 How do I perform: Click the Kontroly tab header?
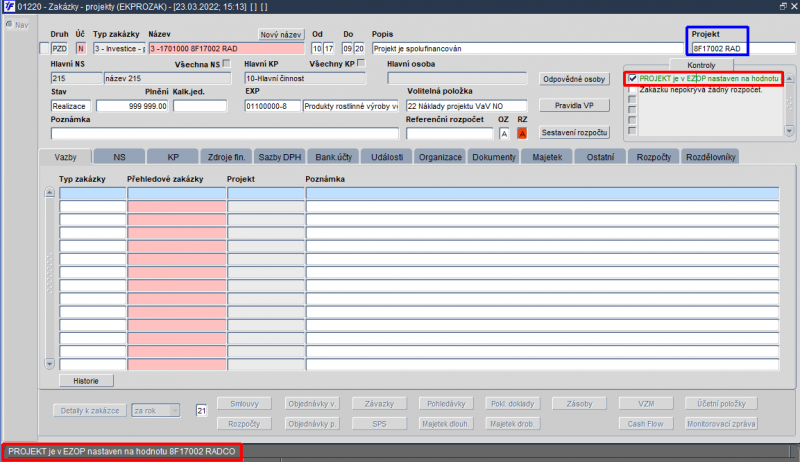click(701, 65)
